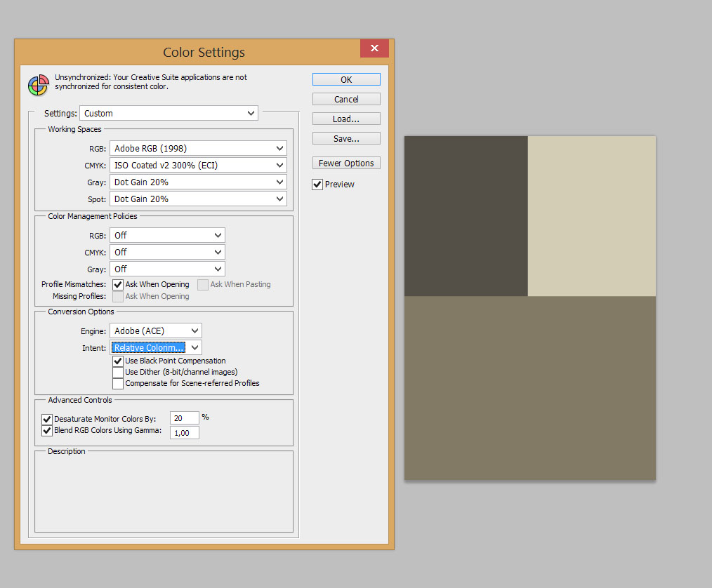The height and width of the screenshot is (588, 712).
Task: Close the Color Settings dialog
Action: 374,48
